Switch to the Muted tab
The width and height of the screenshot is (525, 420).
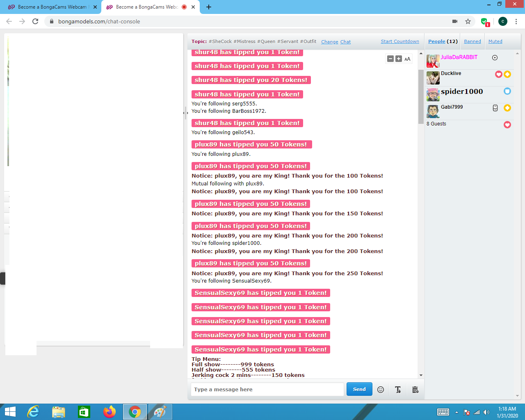[x=495, y=41]
